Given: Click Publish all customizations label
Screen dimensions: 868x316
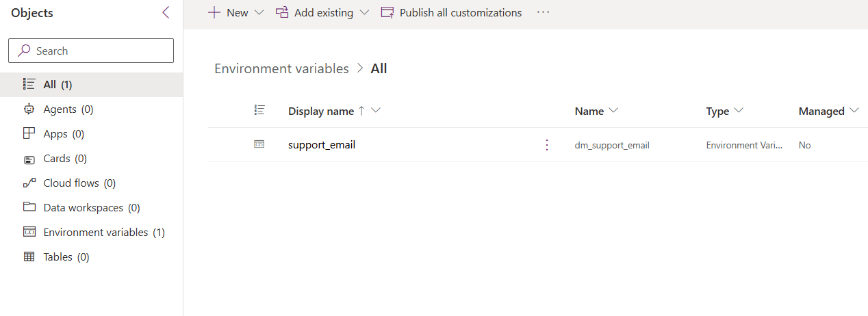Looking at the screenshot, I should click(x=461, y=12).
